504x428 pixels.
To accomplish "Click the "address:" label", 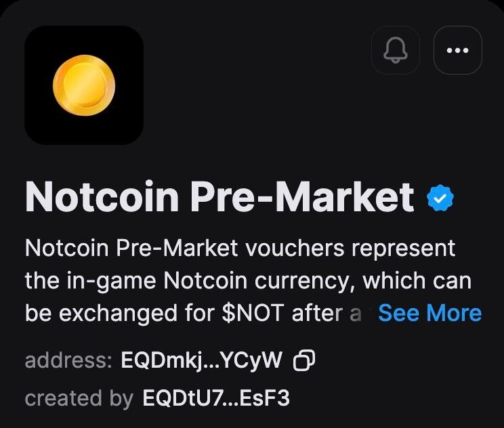I will (68, 360).
